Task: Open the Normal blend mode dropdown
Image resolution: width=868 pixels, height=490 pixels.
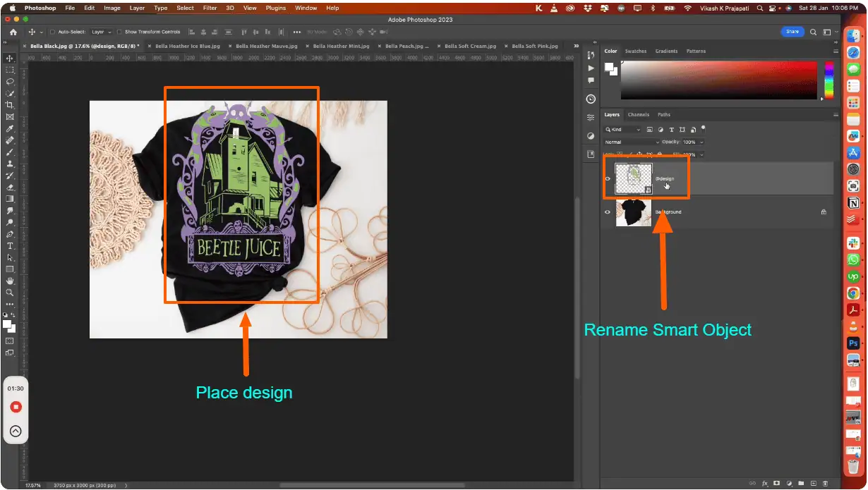Action: 631,142
